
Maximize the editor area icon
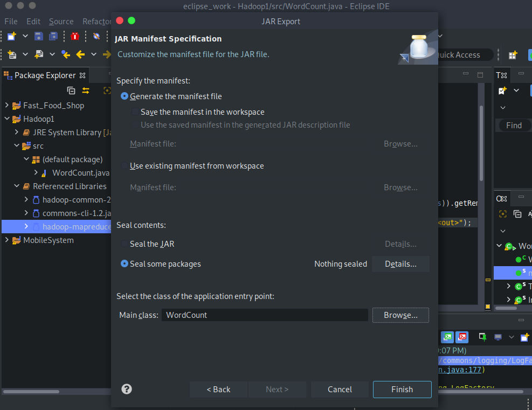480,74
